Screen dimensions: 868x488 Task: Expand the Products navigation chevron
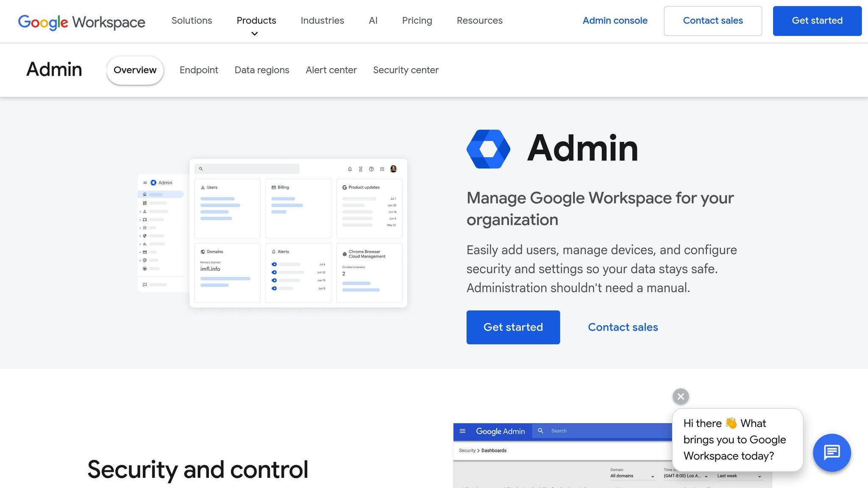pos(255,33)
